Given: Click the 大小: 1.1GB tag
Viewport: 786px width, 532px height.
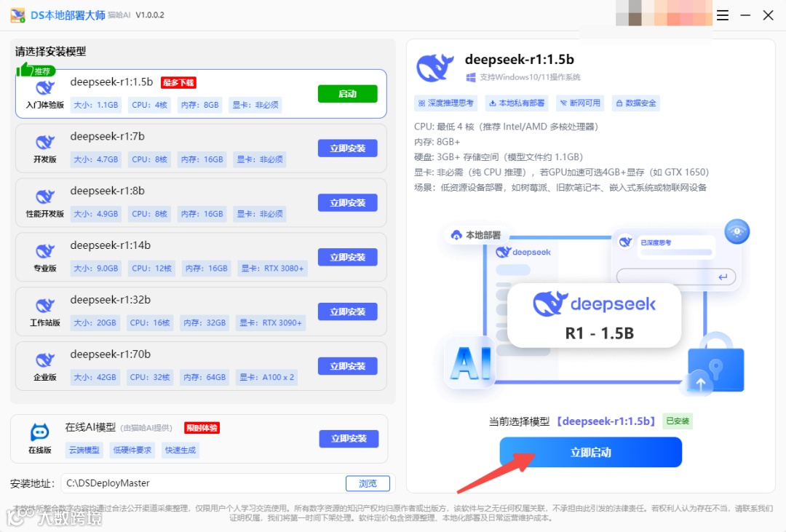Looking at the screenshot, I should pyautogui.click(x=96, y=105).
